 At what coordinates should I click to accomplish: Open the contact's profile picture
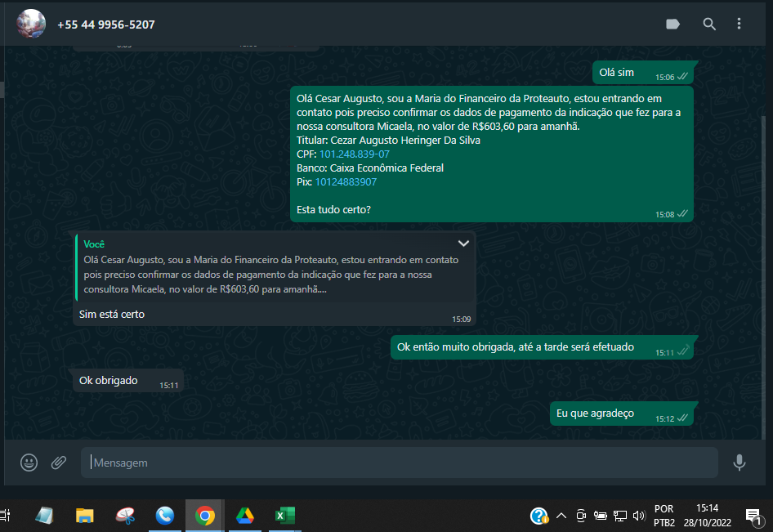coord(31,25)
